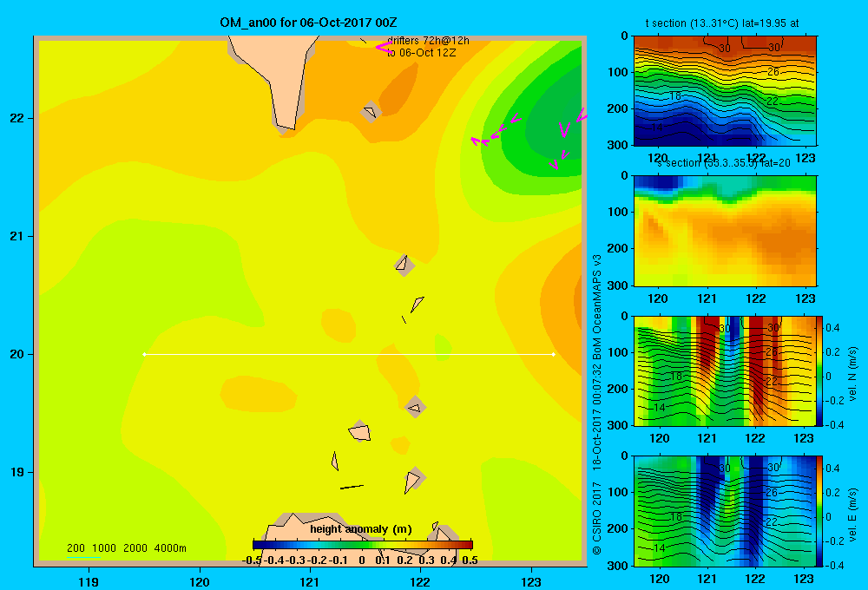The height and width of the screenshot is (590, 868).
Task: Click the vertical CSIRO BoM OceanMAPS v3 copyright text
Action: [597, 404]
